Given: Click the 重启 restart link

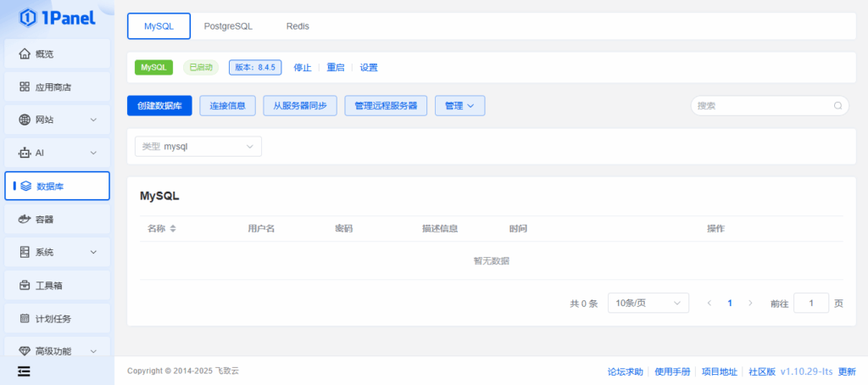Looking at the screenshot, I should pyautogui.click(x=336, y=68).
